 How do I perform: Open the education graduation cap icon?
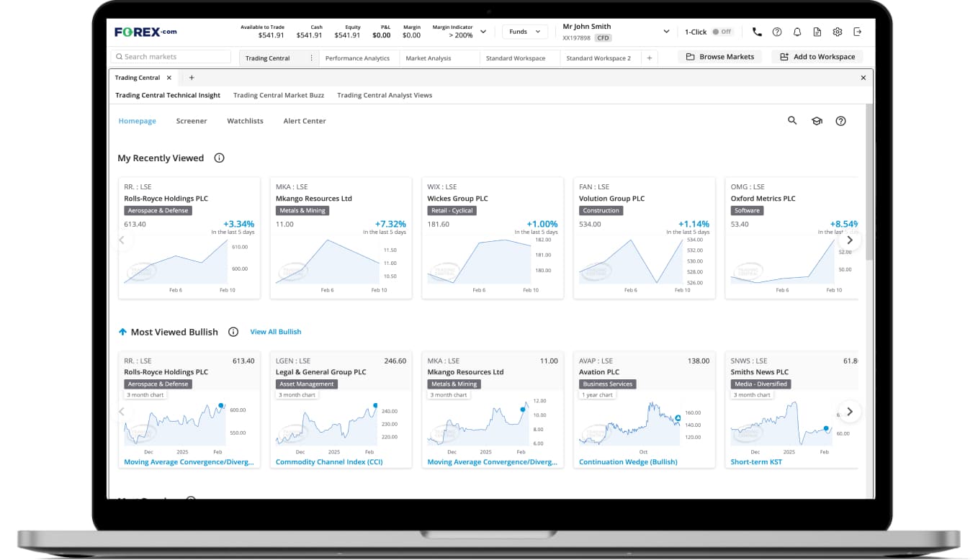(817, 121)
